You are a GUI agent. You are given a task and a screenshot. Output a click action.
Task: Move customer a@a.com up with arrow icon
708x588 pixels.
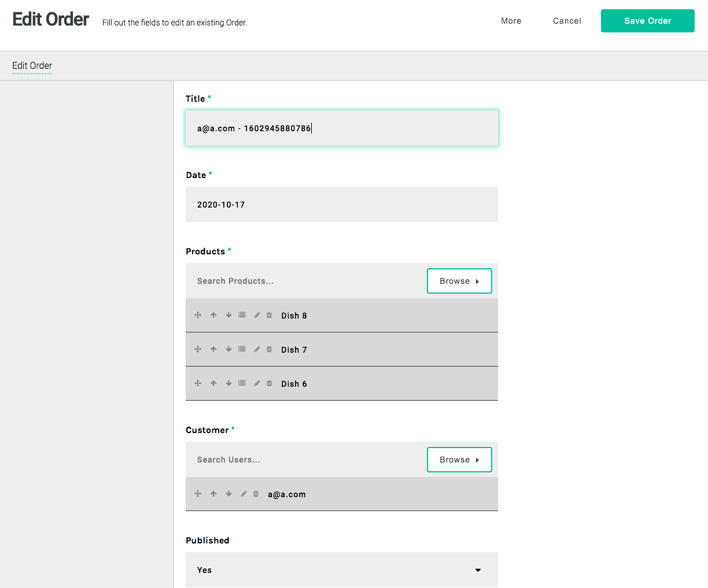click(x=213, y=494)
